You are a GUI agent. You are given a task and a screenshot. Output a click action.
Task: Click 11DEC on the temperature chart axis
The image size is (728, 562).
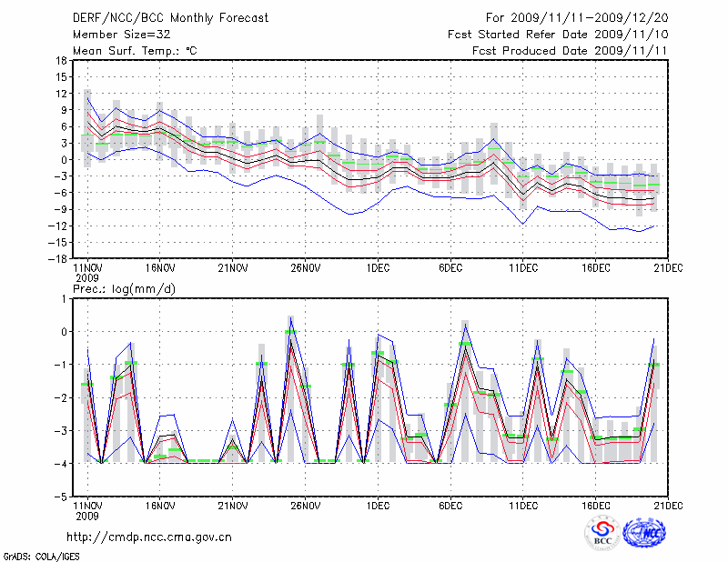(523, 268)
